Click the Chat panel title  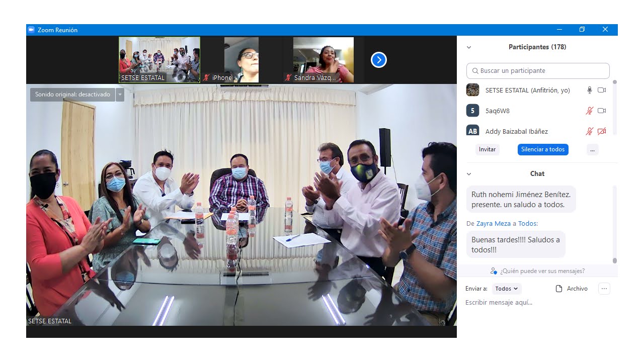537,173
